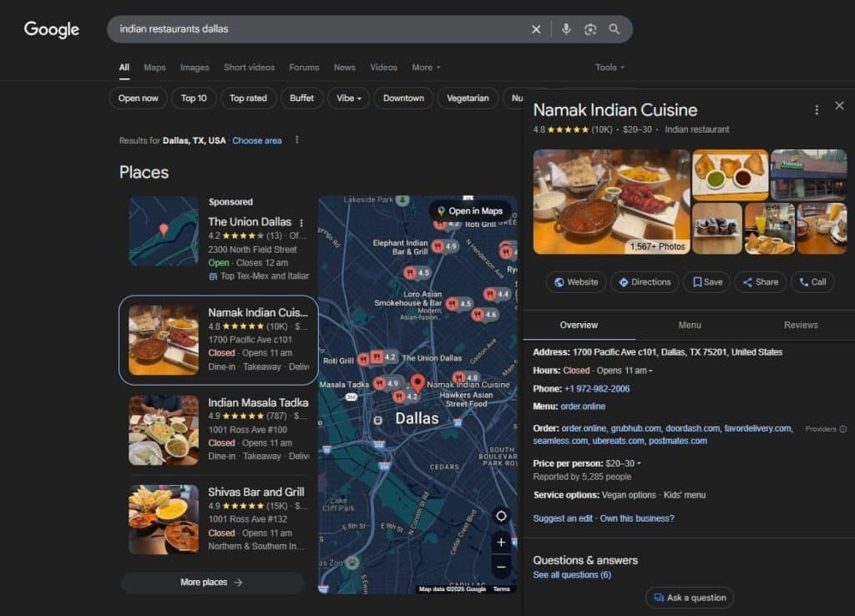The height and width of the screenshot is (616, 855).
Task: Open the More search categories dropdown
Action: 426,68
